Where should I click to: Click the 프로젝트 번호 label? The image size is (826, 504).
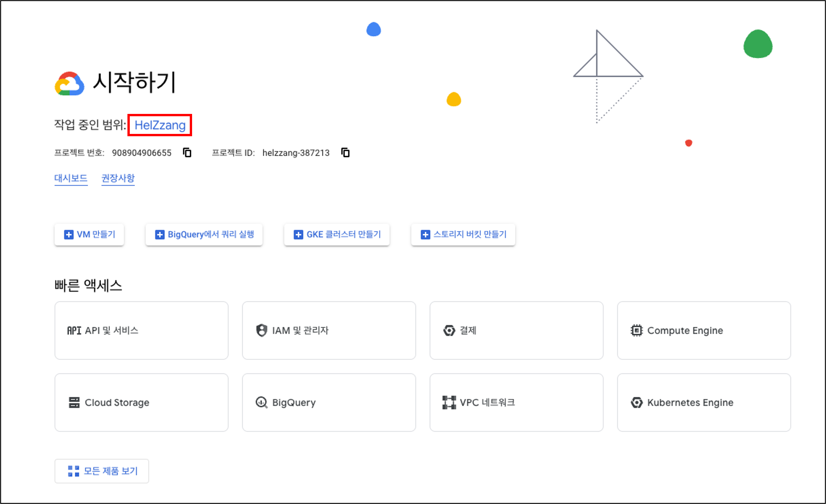tap(79, 153)
